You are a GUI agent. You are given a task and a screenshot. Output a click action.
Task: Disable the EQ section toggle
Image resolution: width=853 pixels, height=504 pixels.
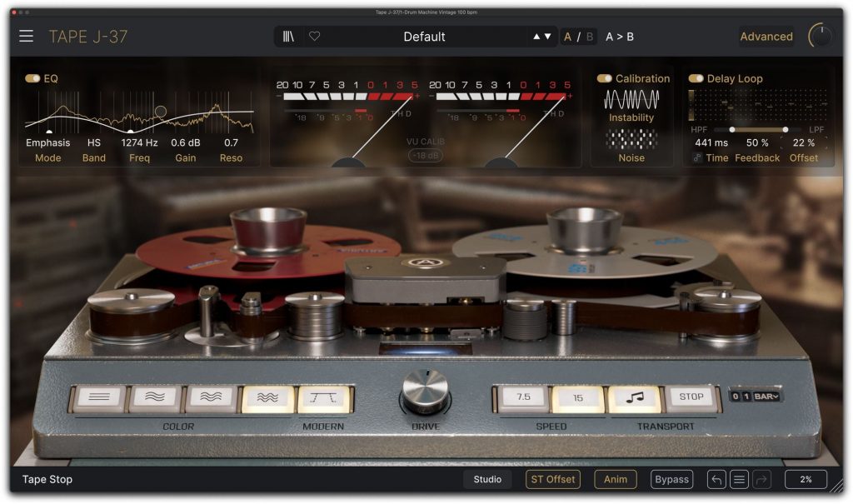(32, 78)
